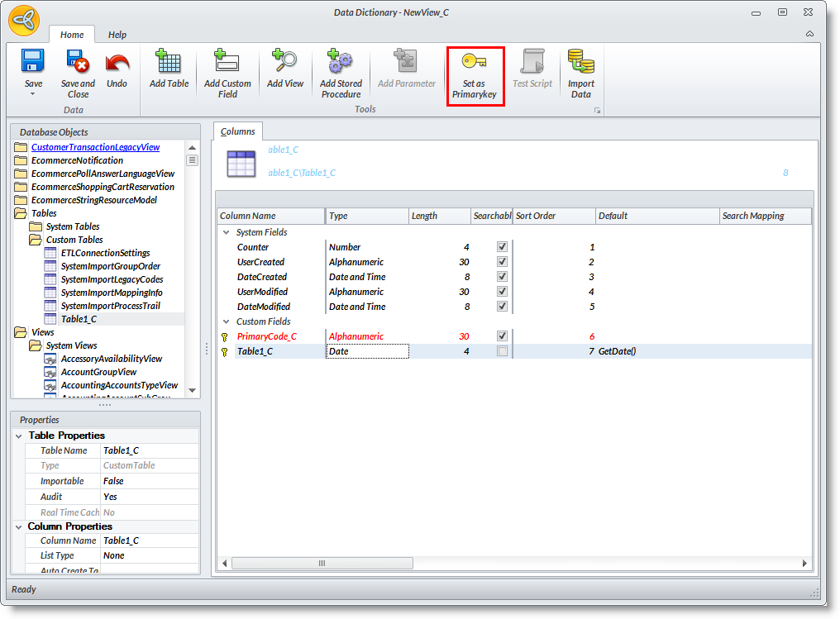Open the Import Data tool
This screenshot has height=619, width=840.
pyautogui.click(x=581, y=63)
